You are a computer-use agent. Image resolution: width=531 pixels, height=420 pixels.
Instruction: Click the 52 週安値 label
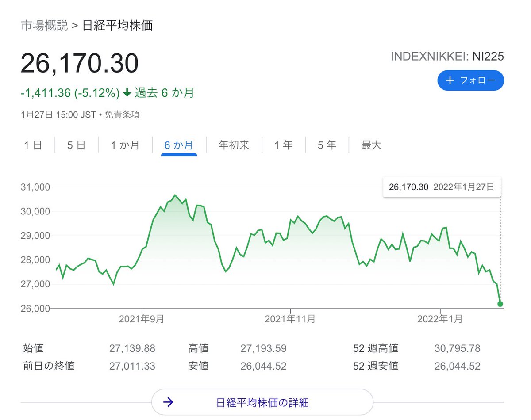[x=376, y=366]
